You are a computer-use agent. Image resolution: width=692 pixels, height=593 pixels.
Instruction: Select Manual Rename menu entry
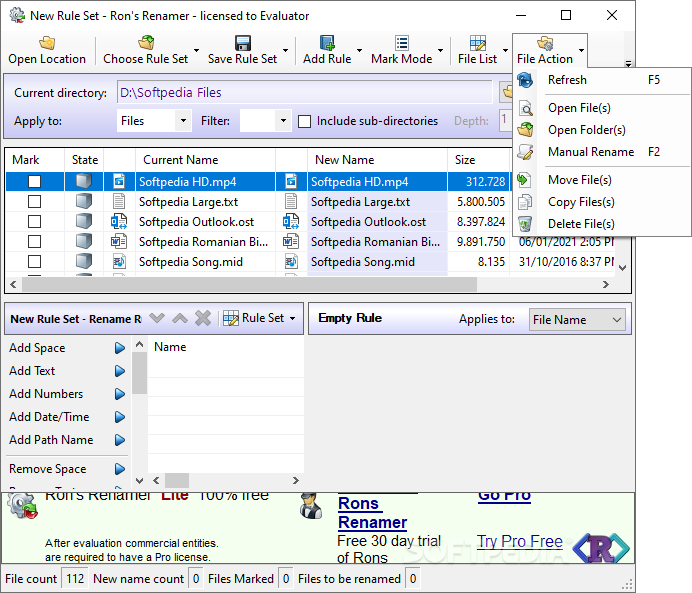603,152
